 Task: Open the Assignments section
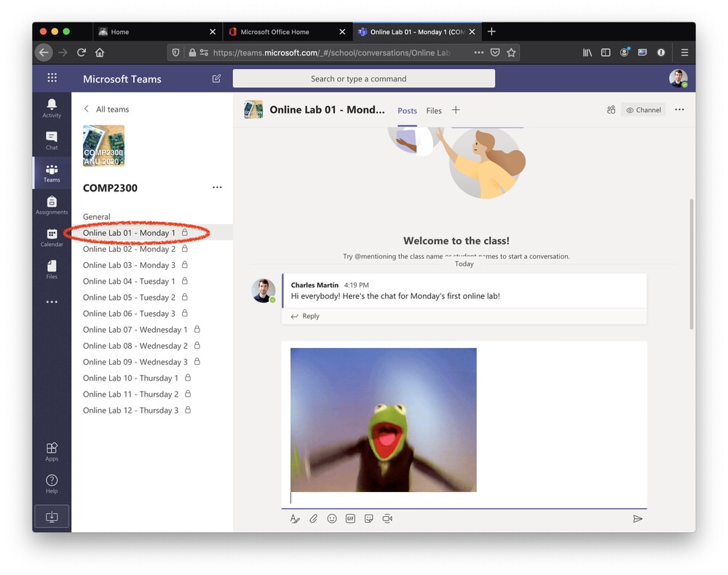tap(52, 205)
